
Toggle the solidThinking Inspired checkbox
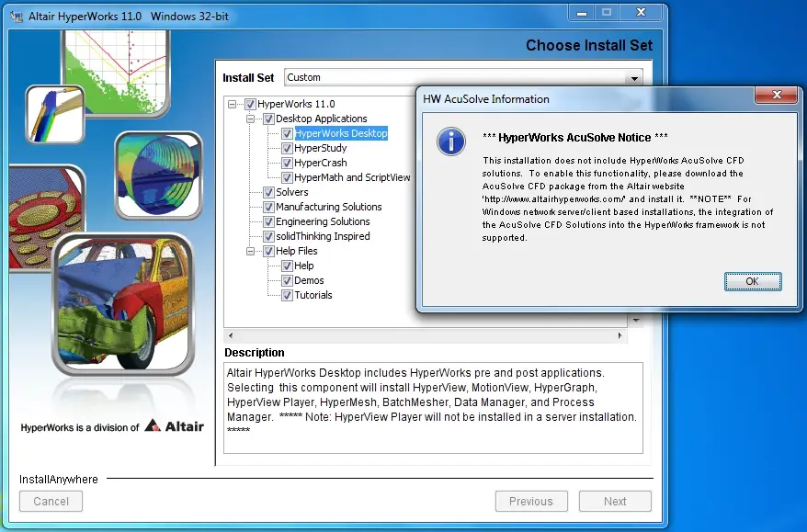pos(268,237)
